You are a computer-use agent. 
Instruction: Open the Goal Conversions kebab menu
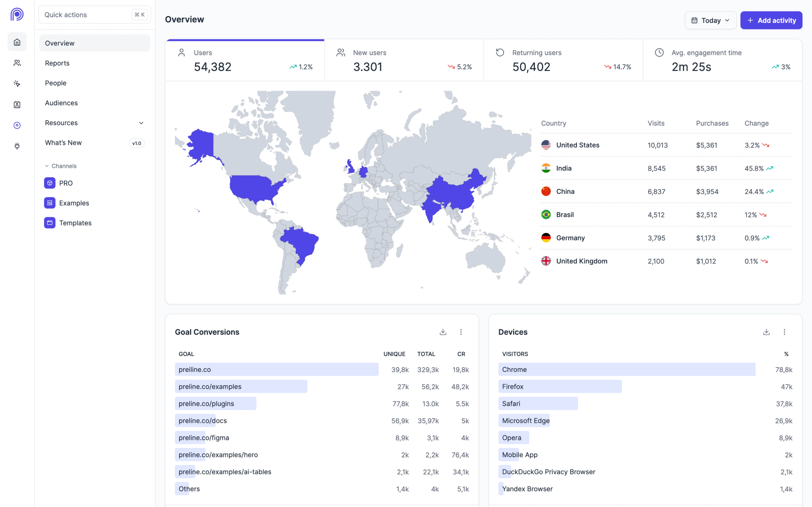click(461, 332)
